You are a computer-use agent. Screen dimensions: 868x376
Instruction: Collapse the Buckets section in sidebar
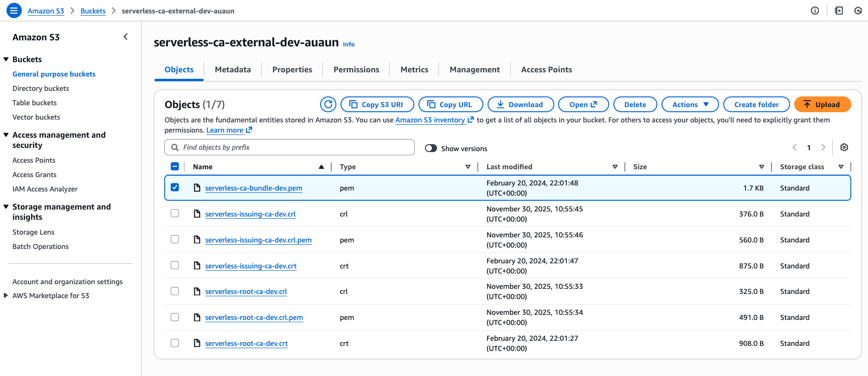tap(6, 59)
